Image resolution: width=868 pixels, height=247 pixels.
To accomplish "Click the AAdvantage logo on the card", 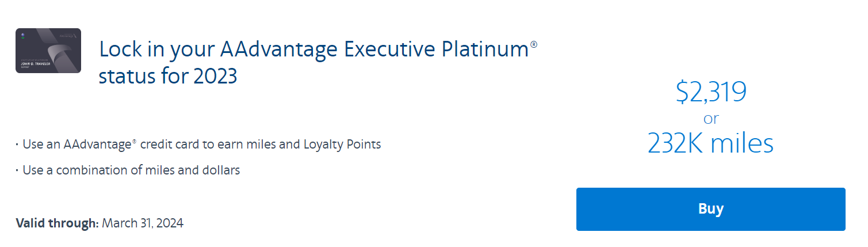I will (68, 36).
